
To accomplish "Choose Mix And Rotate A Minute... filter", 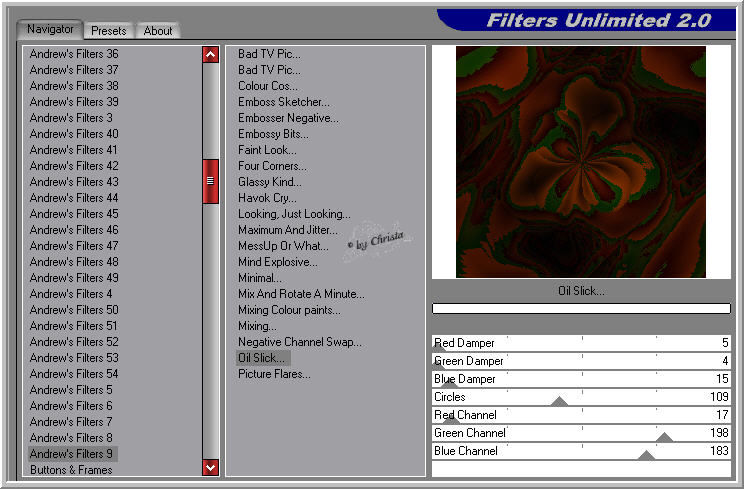I will coord(301,294).
